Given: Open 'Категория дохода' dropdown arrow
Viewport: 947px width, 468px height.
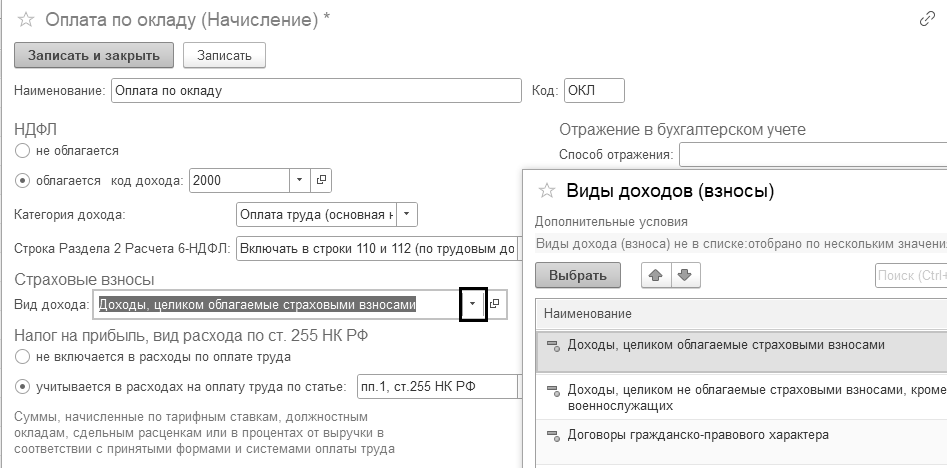Looking at the screenshot, I should pos(406,214).
